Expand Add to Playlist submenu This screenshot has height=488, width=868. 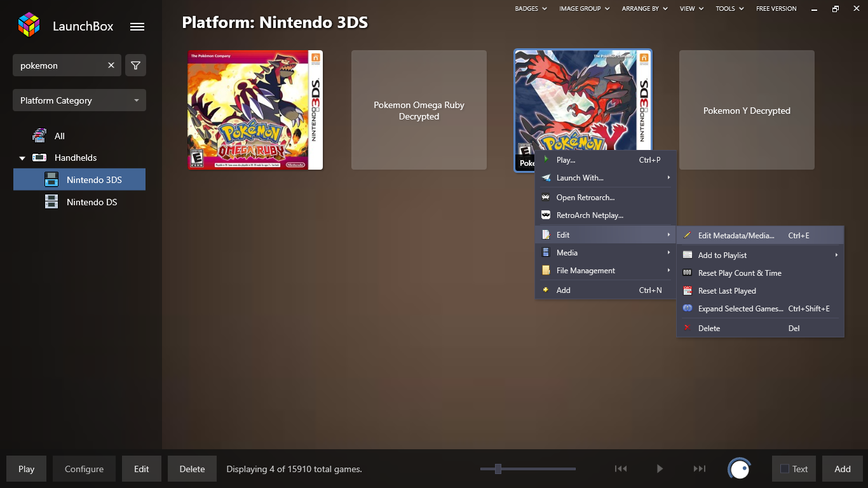pos(760,255)
